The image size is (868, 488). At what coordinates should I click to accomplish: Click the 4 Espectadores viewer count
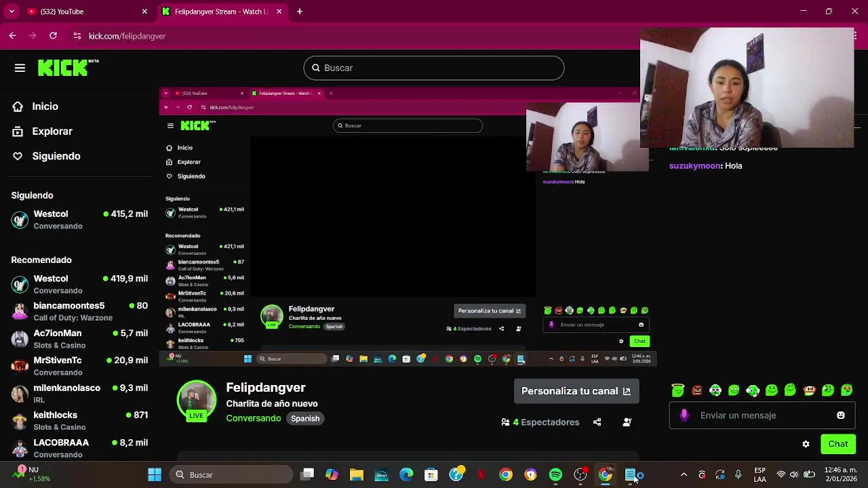(x=540, y=422)
